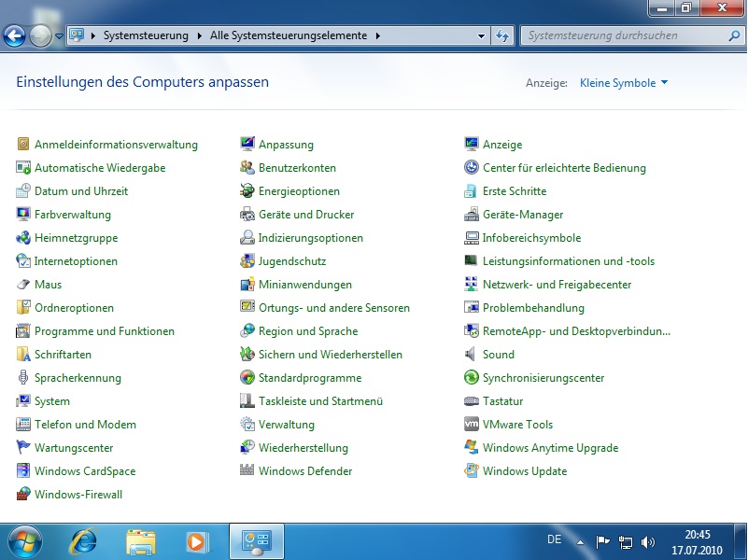Click the volume icon in system tray

[648, 541]
